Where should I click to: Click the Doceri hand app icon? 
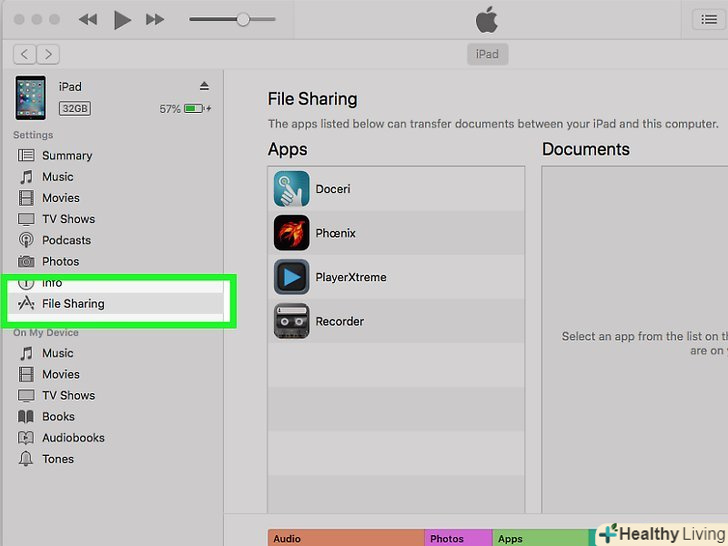[292, 189]
